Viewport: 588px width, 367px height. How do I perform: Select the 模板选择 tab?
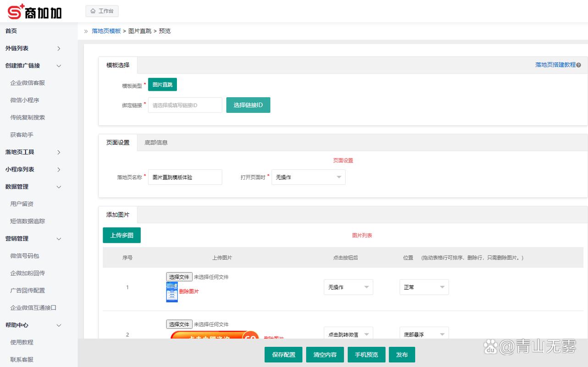(x=118, y=65)
